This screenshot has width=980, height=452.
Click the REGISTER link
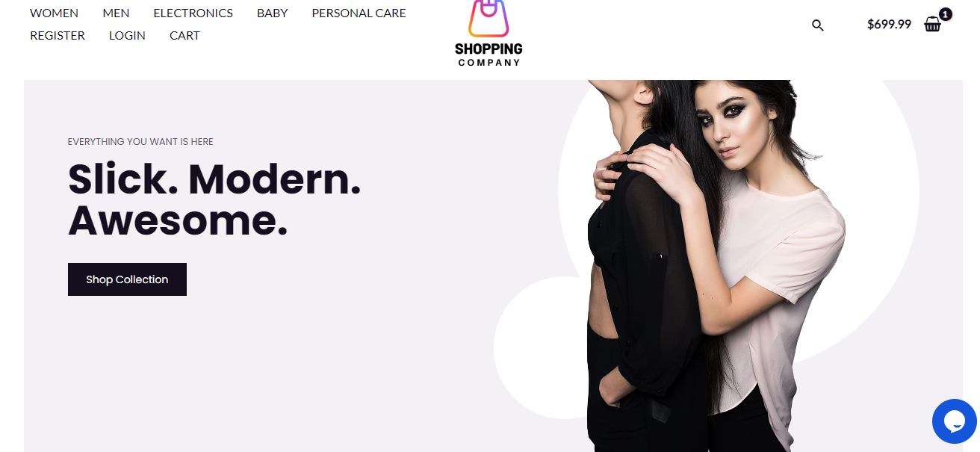coord(58,35)
